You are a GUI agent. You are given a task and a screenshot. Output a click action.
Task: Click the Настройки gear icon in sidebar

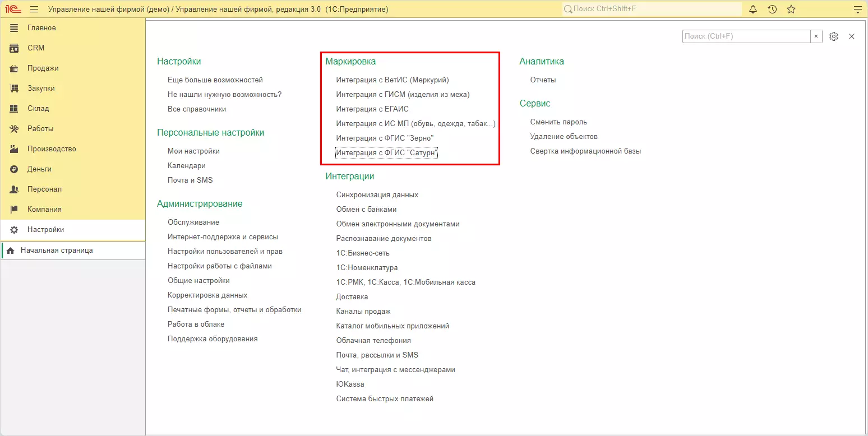click(15, 230)
